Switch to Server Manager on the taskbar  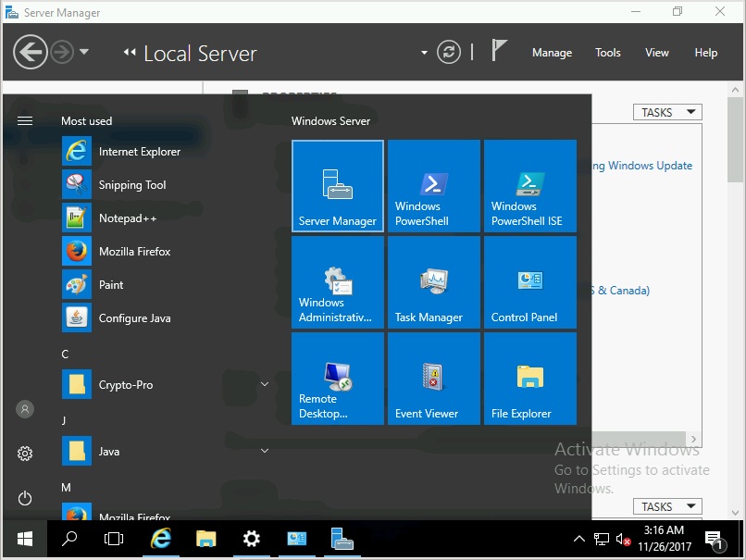pos(342,539)
